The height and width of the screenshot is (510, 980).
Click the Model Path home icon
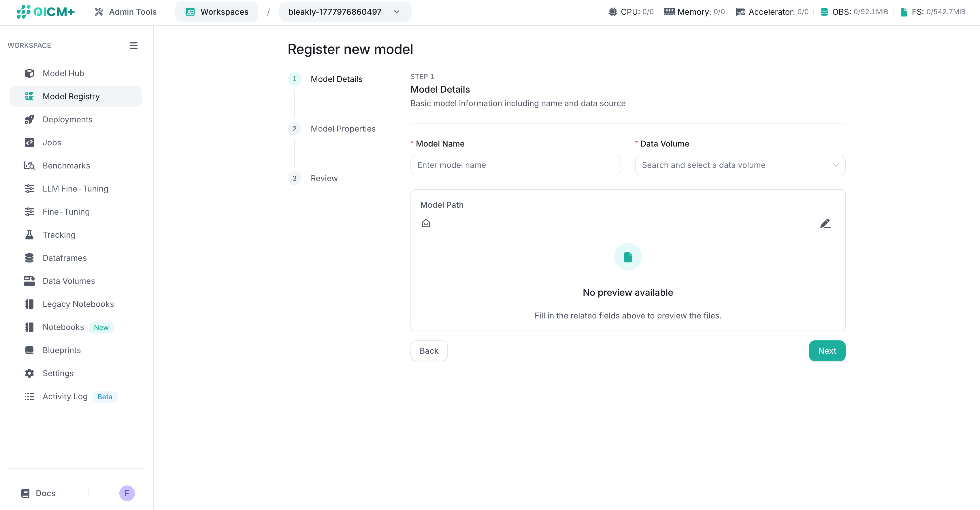426,223
